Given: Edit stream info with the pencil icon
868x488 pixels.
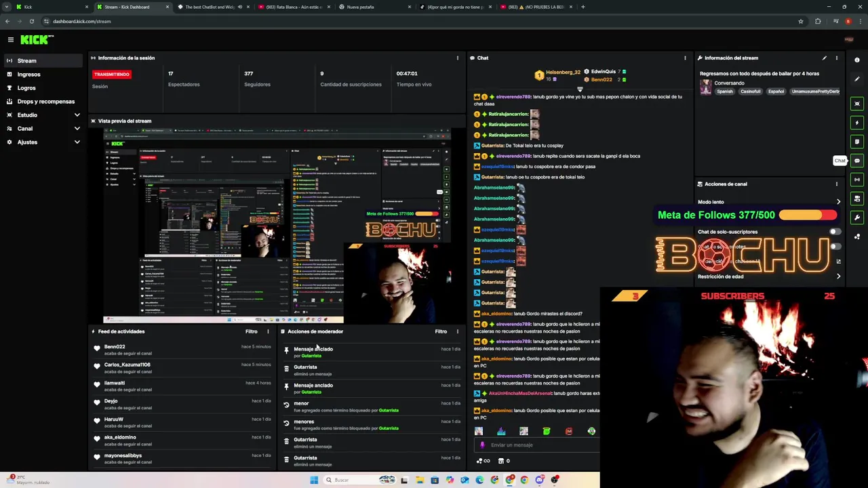Looking at the screenshot, I should click(x=824, y=58).
